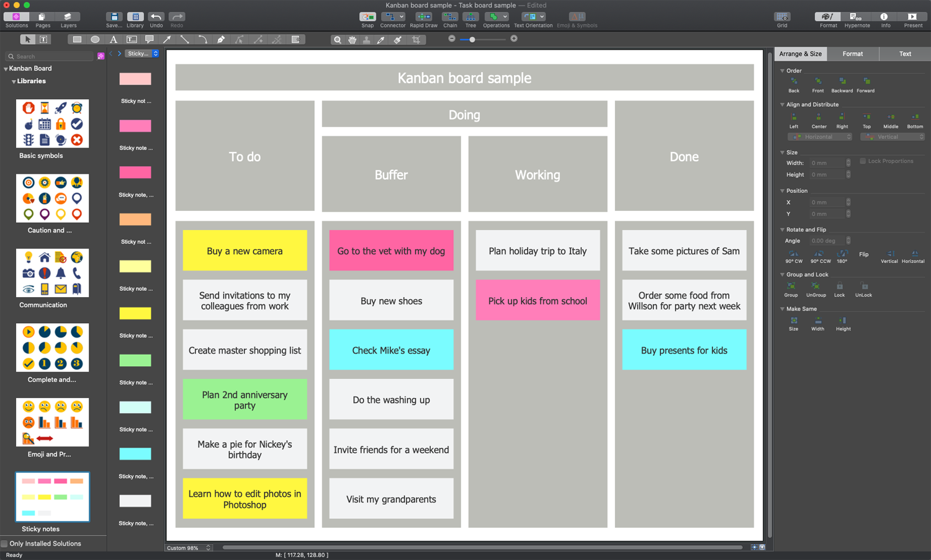Open the Basic symbols library thumbnail
931x560 pixels.
tap(52, 123)
